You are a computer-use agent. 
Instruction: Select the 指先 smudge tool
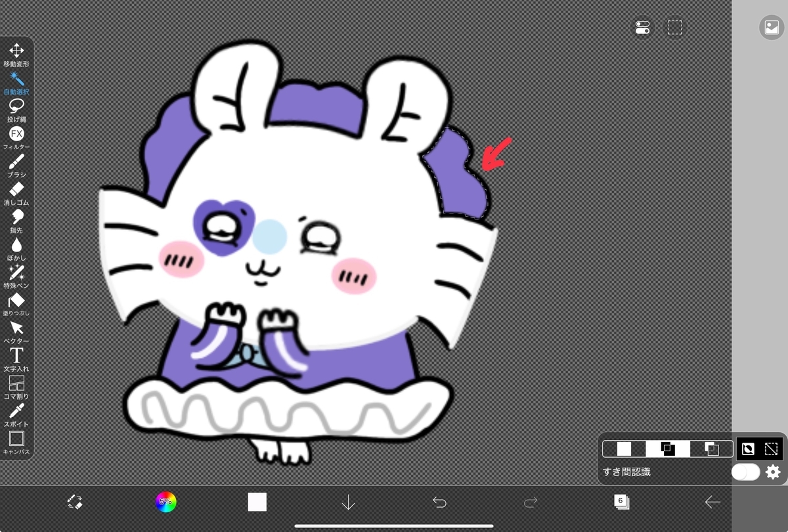click(16, 221)
